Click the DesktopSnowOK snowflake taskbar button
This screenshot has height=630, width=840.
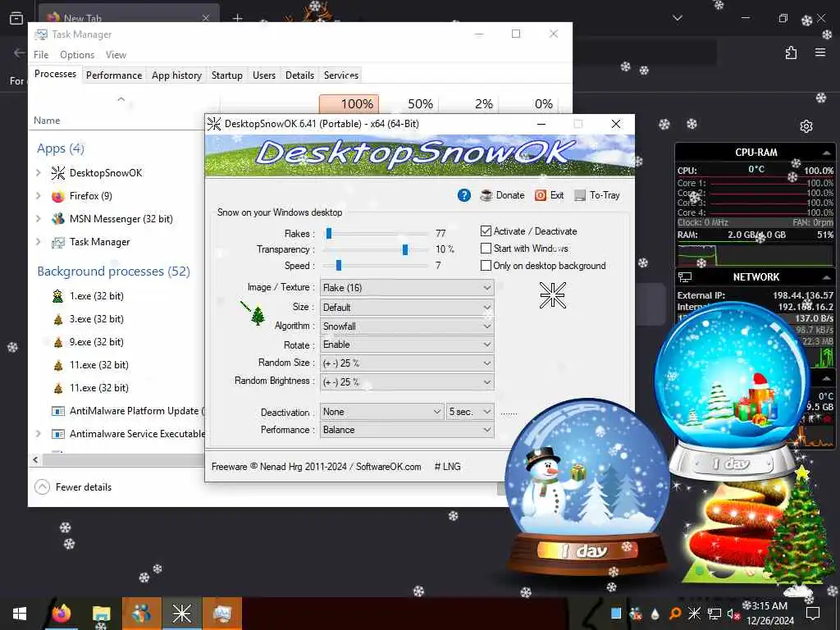(181, 614)
